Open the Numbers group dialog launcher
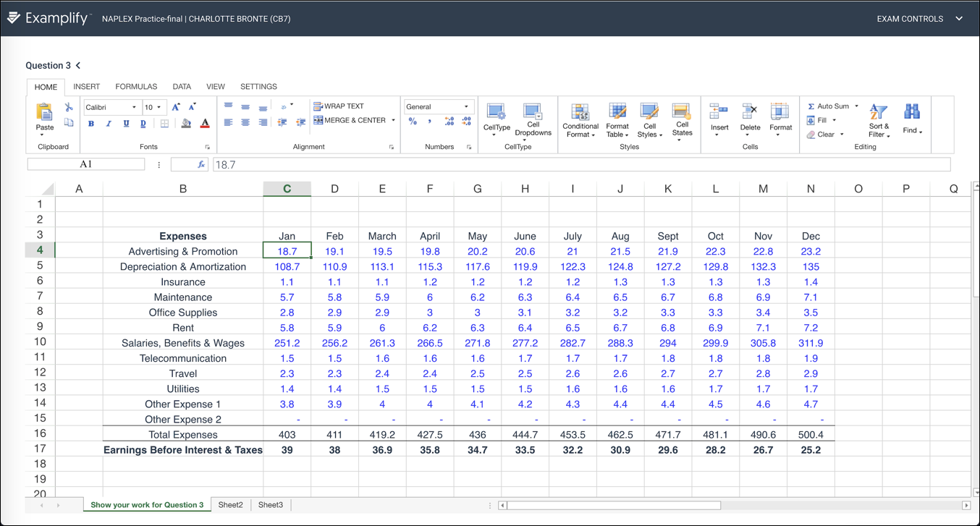This screenshot has height=526, width=980. coord(469,147)
